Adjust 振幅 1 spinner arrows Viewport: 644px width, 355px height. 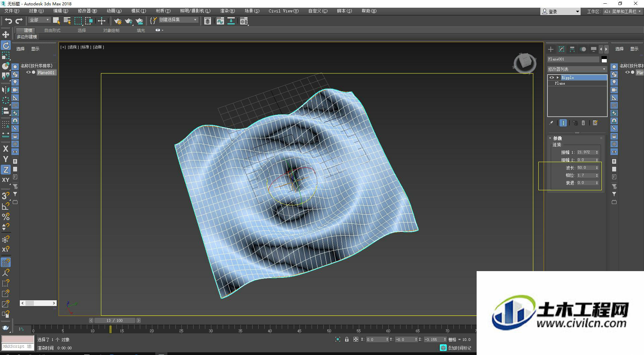pyautogui.click(x=597, y=152)
